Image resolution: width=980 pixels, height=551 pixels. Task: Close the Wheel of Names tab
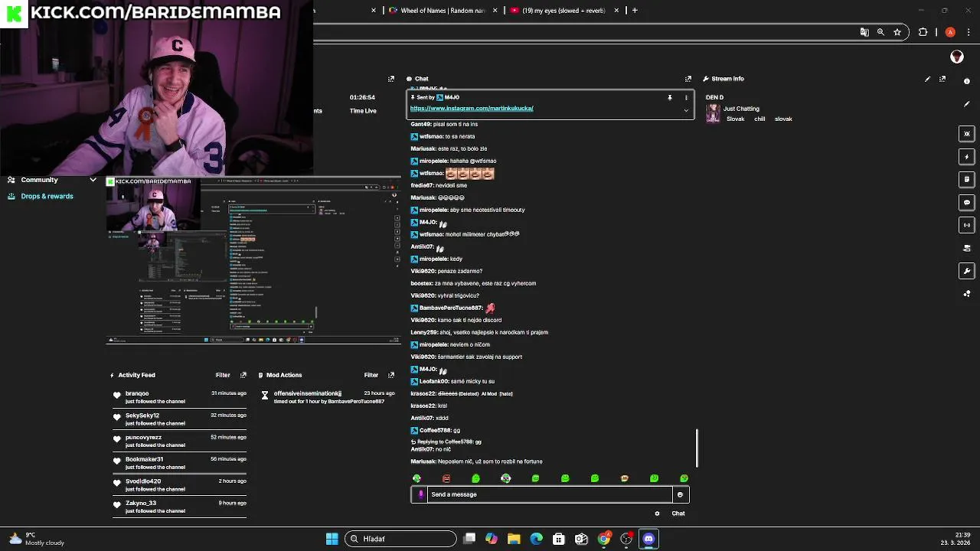(x=495, y=11)
